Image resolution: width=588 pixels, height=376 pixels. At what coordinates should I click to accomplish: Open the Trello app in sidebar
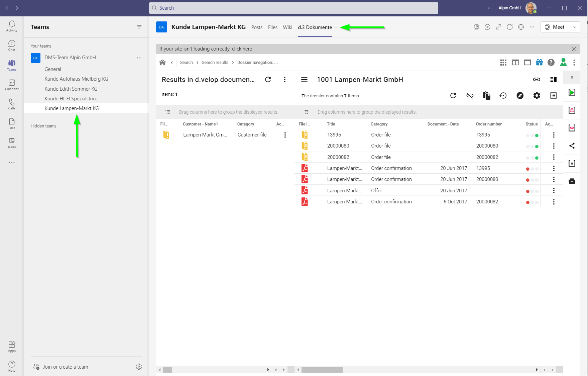tap(12, 143)
